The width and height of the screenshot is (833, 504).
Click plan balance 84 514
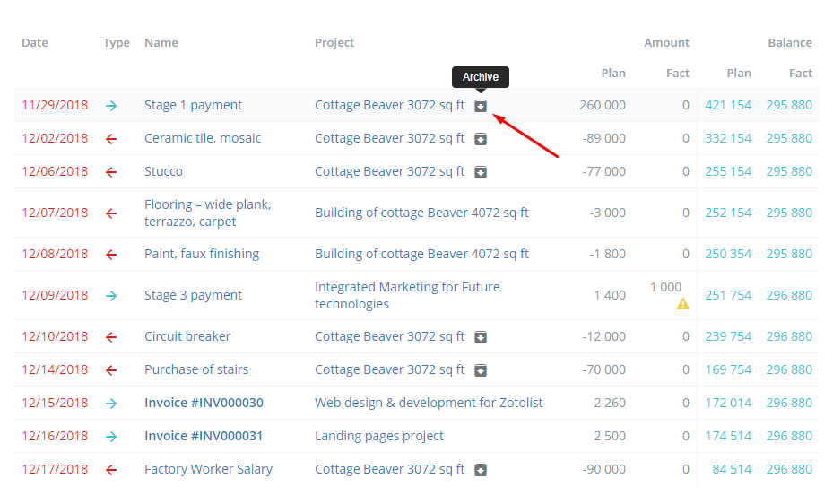732,469
